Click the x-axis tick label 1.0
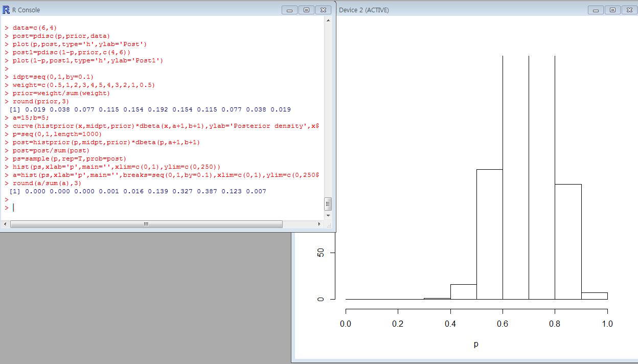Viewport: 638px width, 364px height. 607,324
